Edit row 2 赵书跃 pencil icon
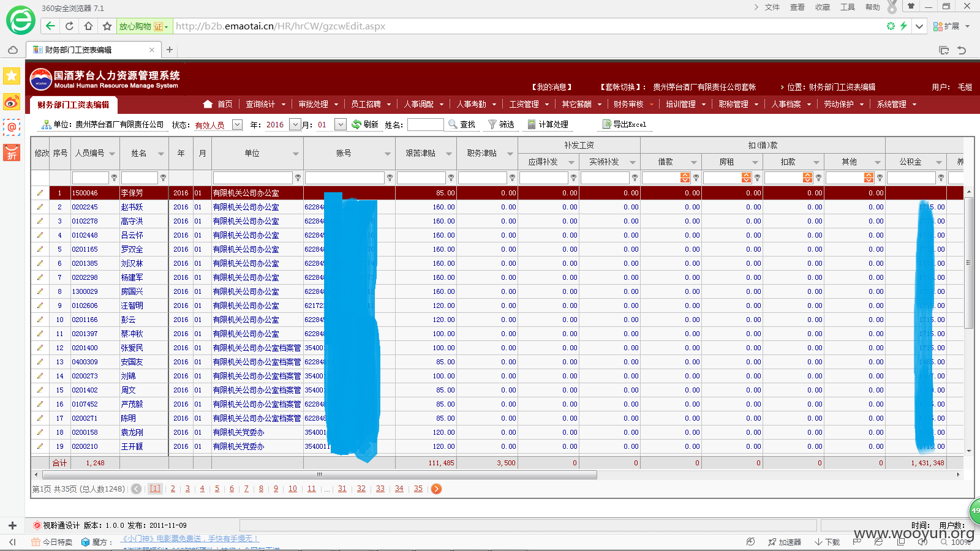Screen dimensions: 980x551 click(40, 207)
